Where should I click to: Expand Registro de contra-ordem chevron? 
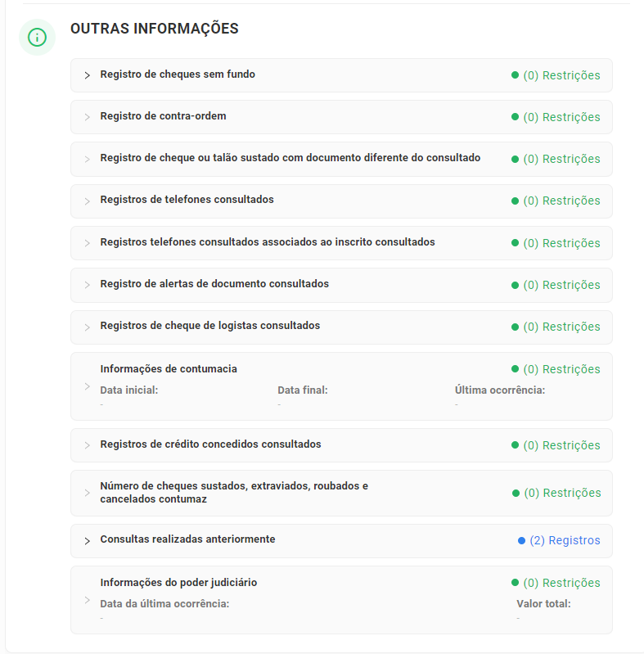tap(88, 117)
